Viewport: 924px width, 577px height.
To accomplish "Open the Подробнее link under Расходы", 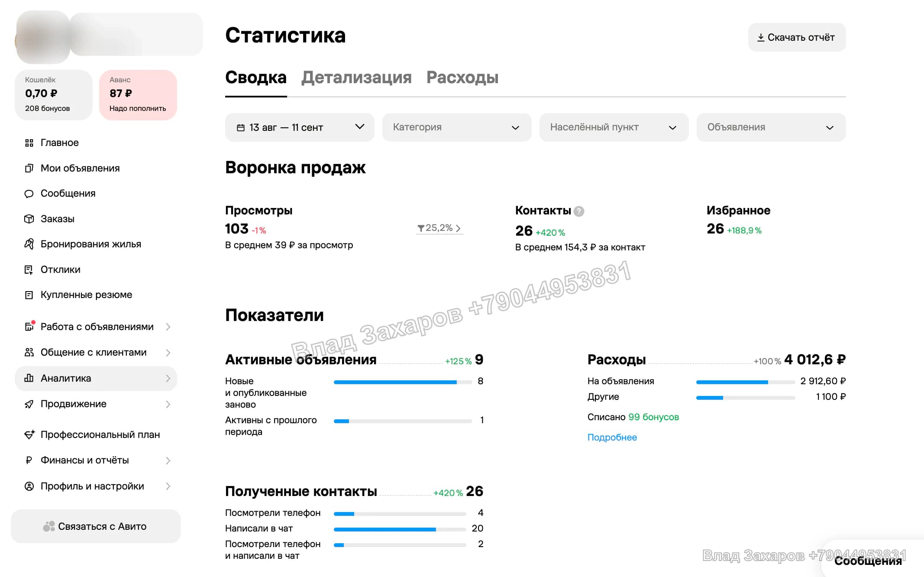I will (612, 438).
